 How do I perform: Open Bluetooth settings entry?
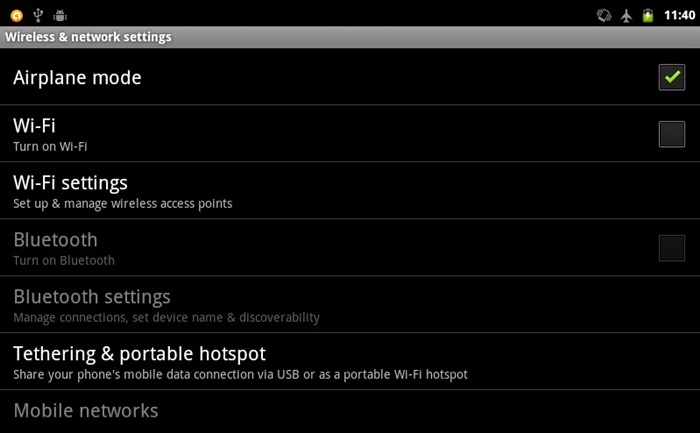click(350, 304)
